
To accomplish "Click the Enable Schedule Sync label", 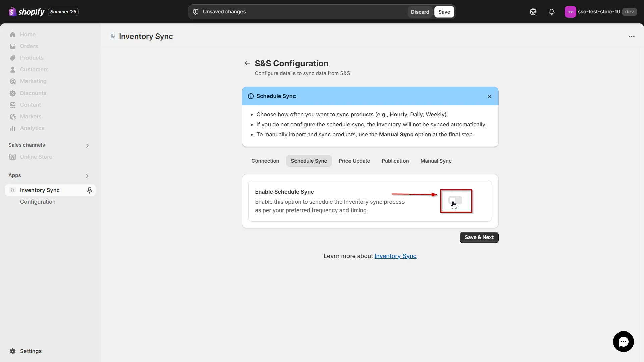I will 284,192.
